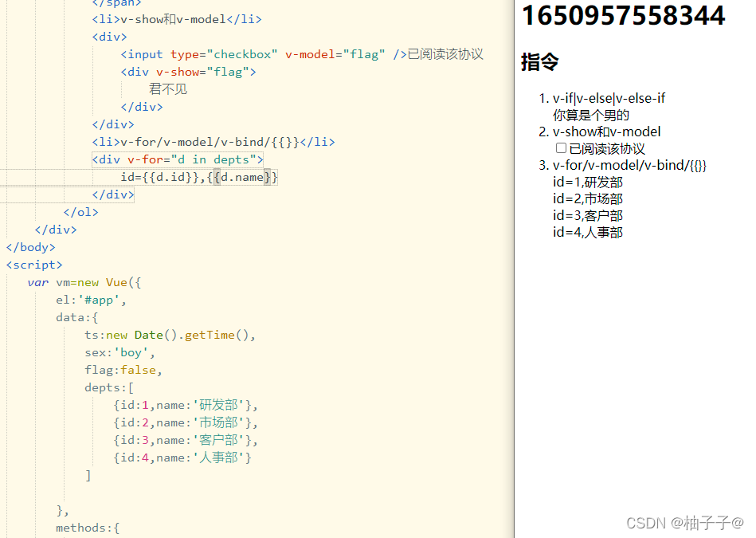Click code line {id:2,name:'市场部'},
The image size is (756, 538).
[186, 422]
